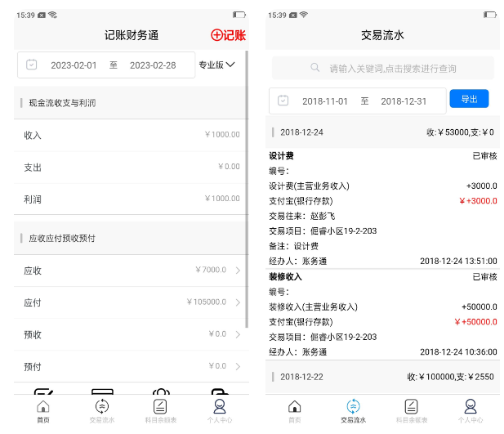The width and height of the screenshot is (504, 434).
Task: Click 装修收入(主营业务收入) line
Action: point(313,307)
